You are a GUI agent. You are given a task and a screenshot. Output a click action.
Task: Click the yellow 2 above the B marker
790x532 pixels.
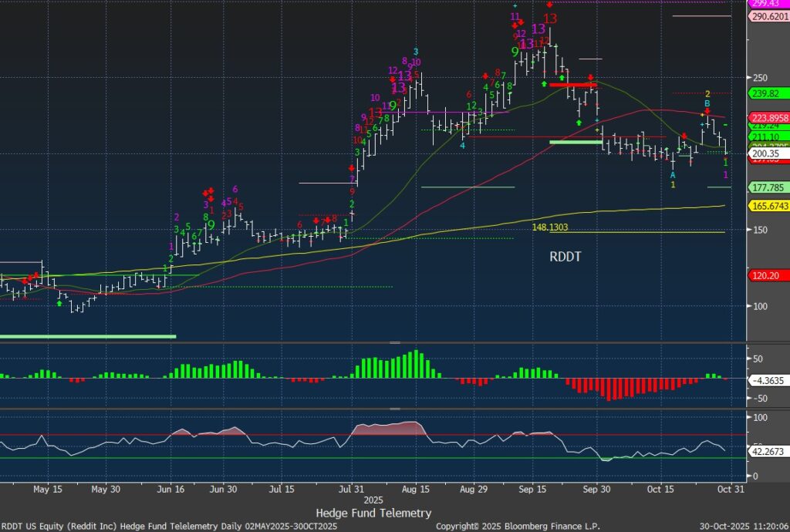[707, 93]
